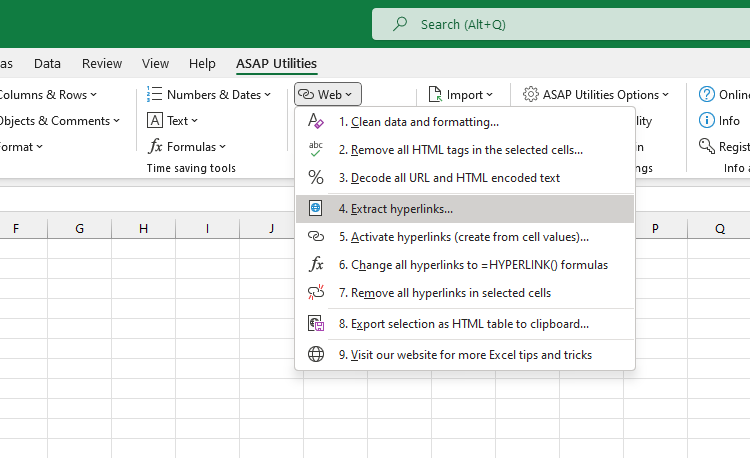Switch to the Data tab
Image resolution: width=750 pixels, height=458 pixels.
pyautogui.click(x=47, y=63)
